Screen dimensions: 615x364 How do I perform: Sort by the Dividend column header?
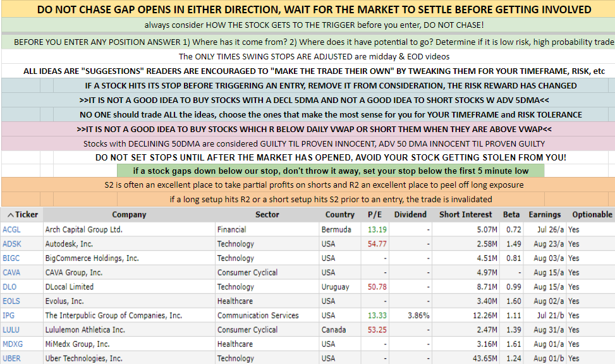coord(410,215)
